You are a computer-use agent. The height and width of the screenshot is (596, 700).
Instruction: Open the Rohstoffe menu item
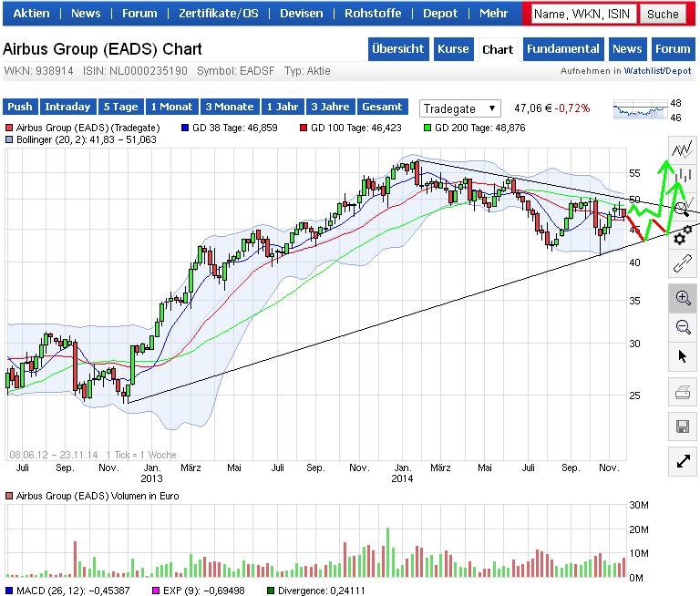click(369, 14)
